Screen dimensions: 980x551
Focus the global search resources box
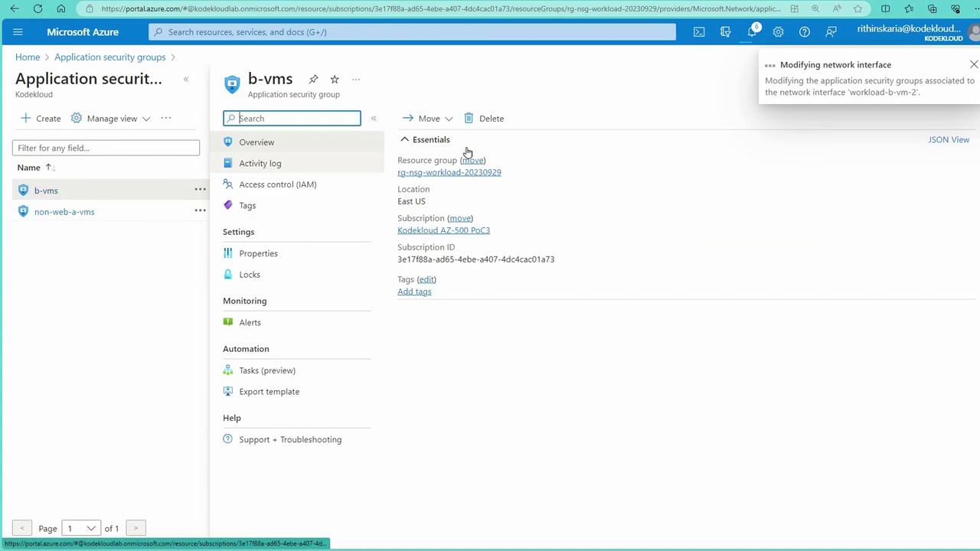[x=413, y=32]
